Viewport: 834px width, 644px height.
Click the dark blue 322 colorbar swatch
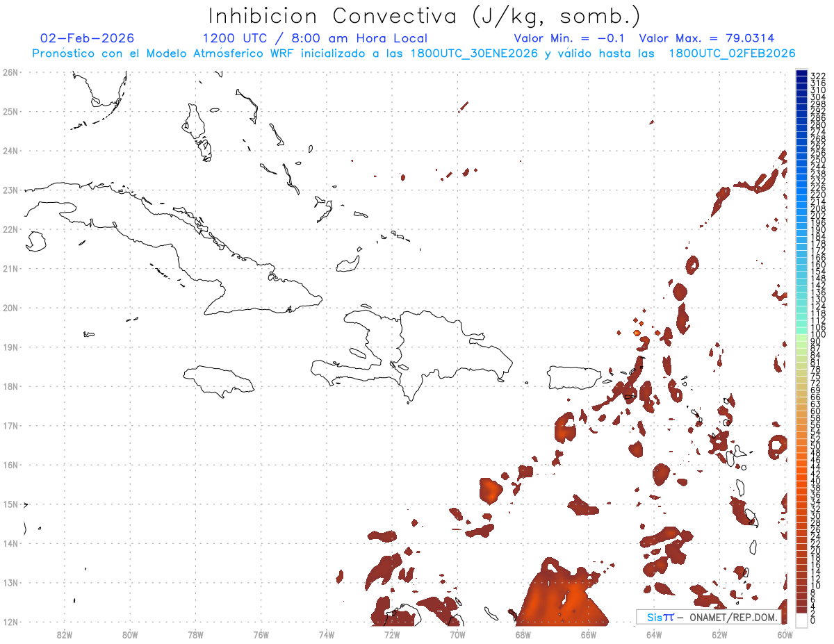pyautogui.click(x=801, y=74)
